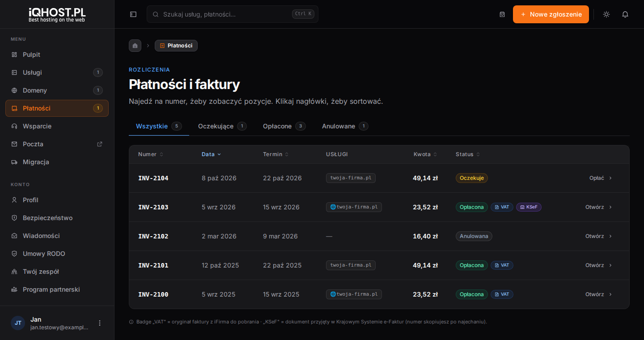This screenshot has width=644, height=340.
Task: Click the home breadcrumb icon
Action: (135, 46)
